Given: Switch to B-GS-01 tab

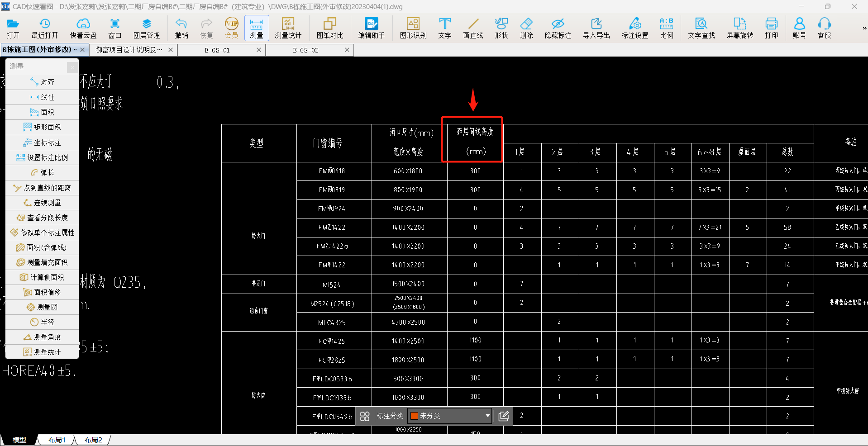Looking at the screenshot, I should [217, 50].
